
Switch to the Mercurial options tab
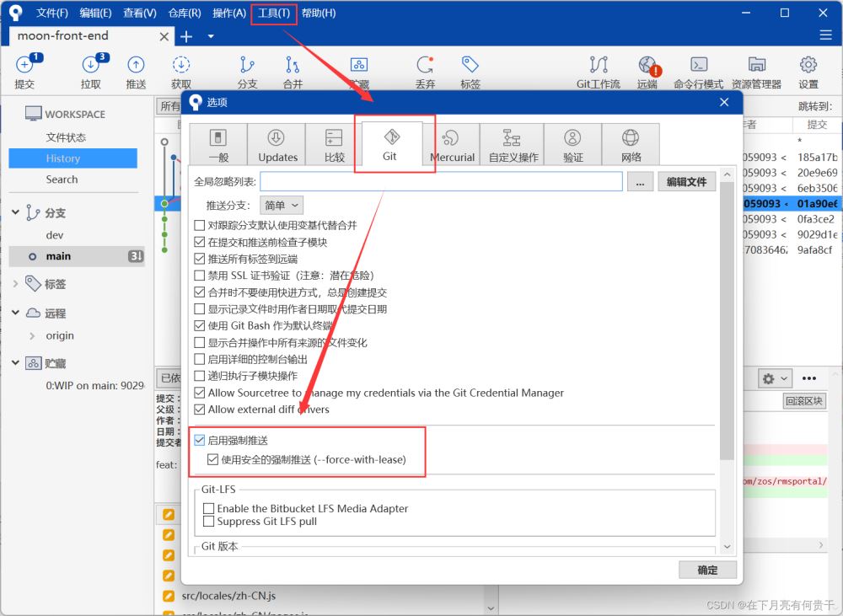[452, 144]
